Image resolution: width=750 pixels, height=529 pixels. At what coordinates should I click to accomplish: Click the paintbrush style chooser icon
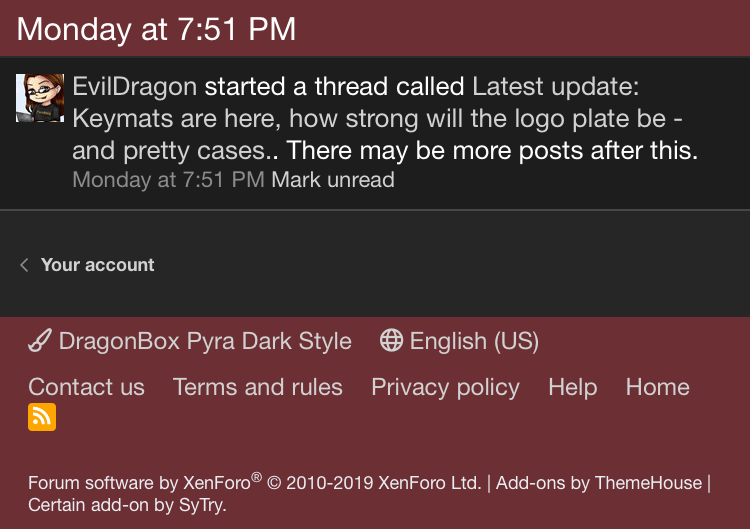(40, 341)
